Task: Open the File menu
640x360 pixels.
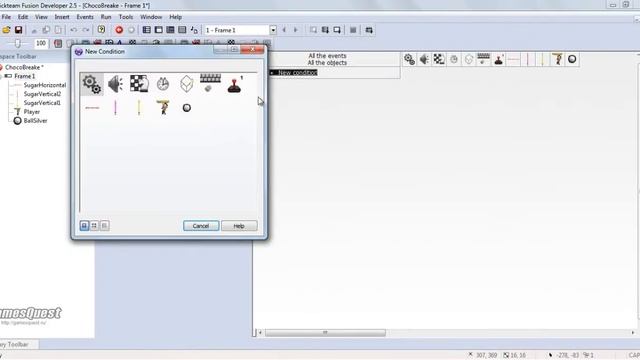Action: coord(6,17)
